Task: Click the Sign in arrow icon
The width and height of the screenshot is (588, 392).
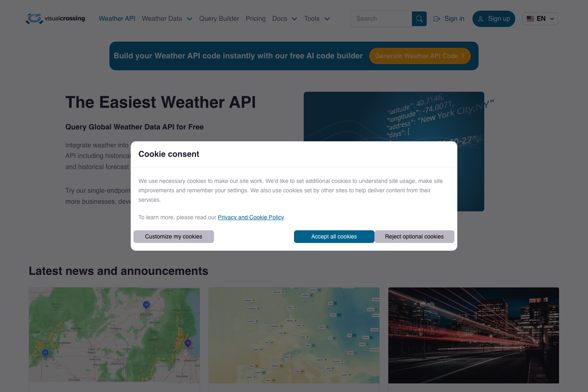Action: (437, 18)
